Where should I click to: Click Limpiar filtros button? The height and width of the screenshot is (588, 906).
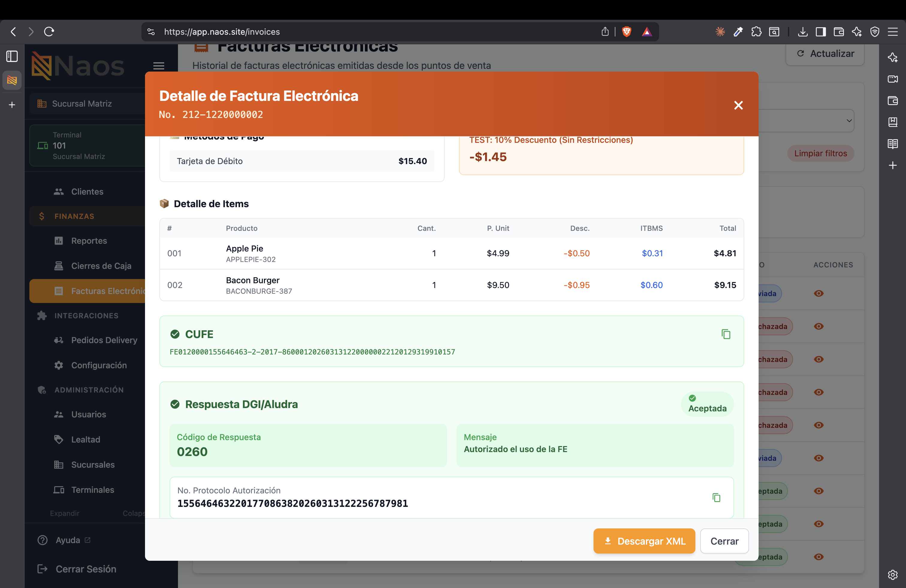pos(820,153)
